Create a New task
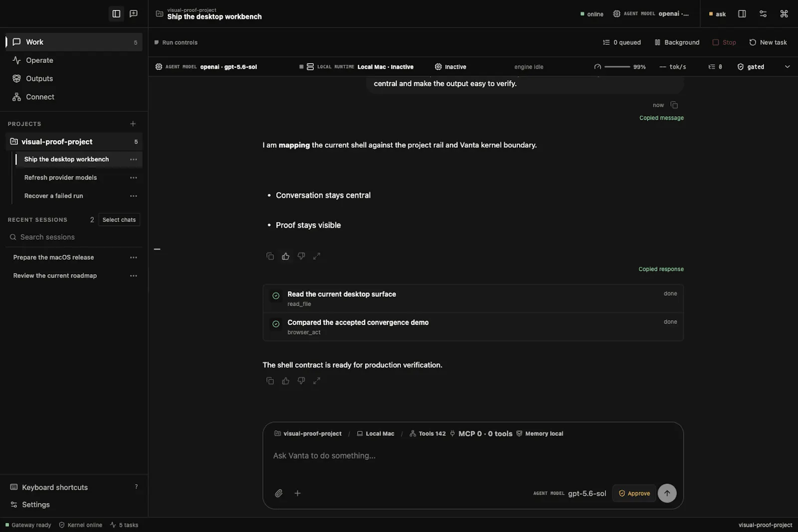The width and height of the screenshot is (798, 532). tap(768, 42)
